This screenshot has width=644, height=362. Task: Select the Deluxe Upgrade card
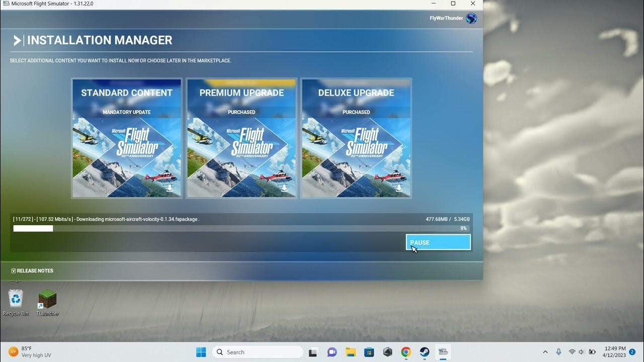(x=356, y=138)
